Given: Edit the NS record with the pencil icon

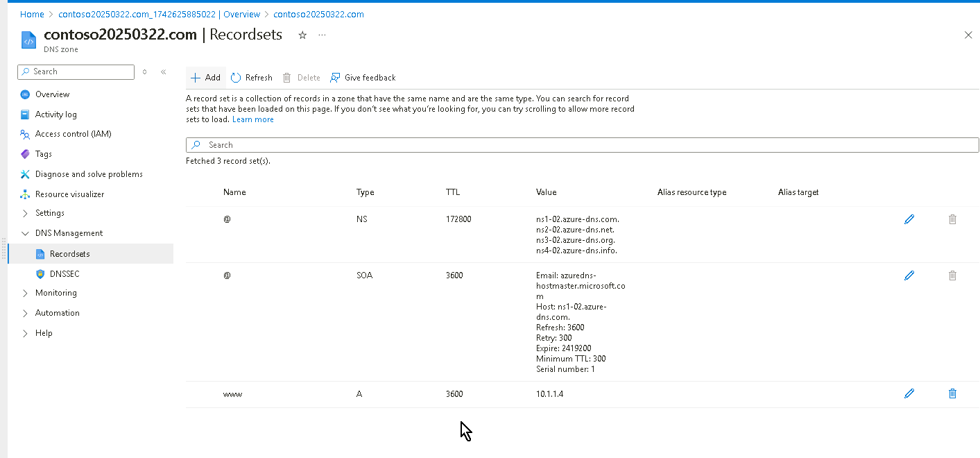Looking at the screenshot, I should click(909, 219).
